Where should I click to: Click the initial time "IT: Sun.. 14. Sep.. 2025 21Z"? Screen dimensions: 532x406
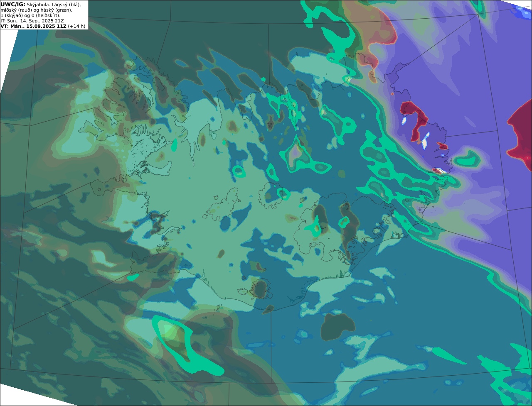[x=32, y=21]
